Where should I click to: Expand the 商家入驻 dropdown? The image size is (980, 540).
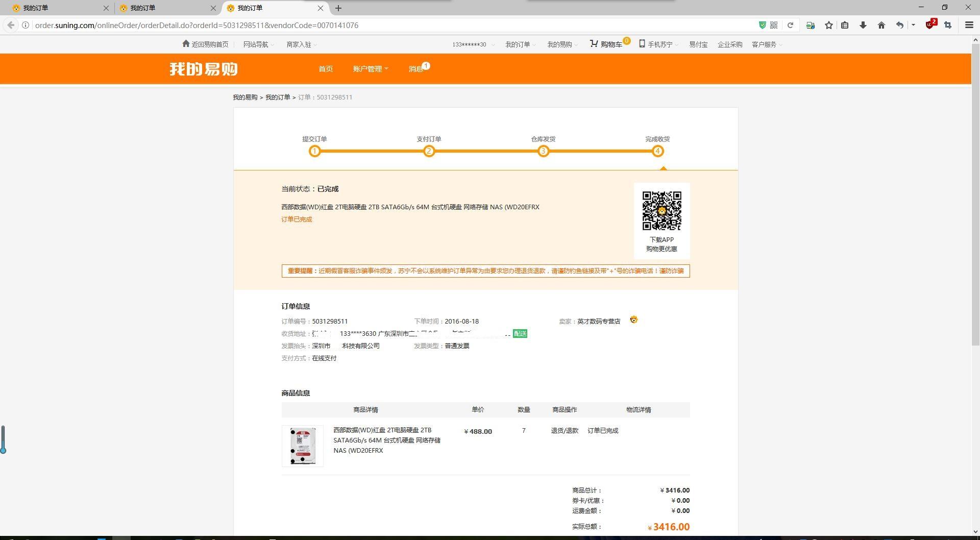302,44
